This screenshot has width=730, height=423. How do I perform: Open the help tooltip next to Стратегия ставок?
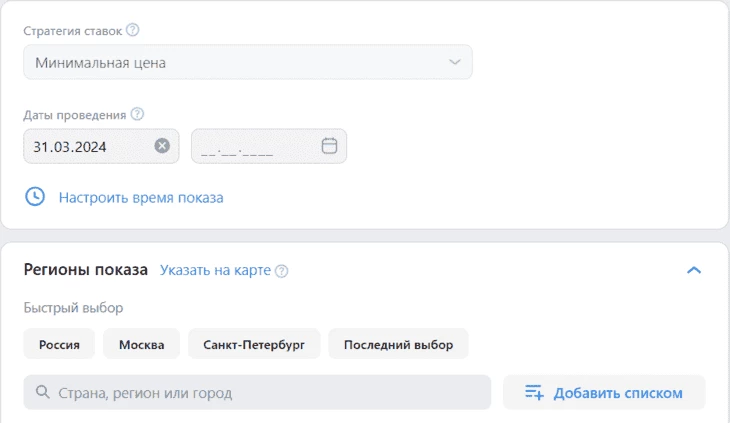133,30
